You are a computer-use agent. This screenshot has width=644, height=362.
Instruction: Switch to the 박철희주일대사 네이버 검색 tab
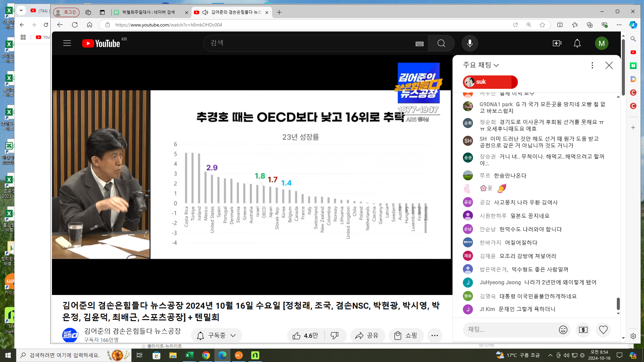pos(149,12)
